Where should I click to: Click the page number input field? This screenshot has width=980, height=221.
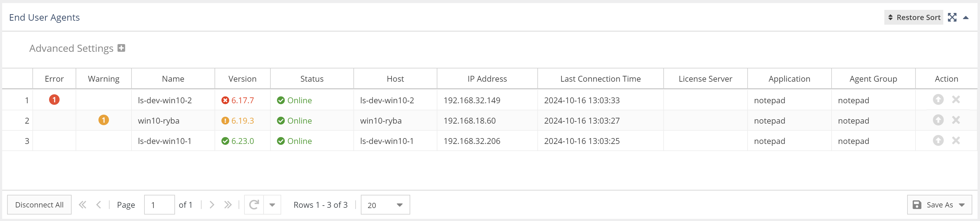(159, 205)
